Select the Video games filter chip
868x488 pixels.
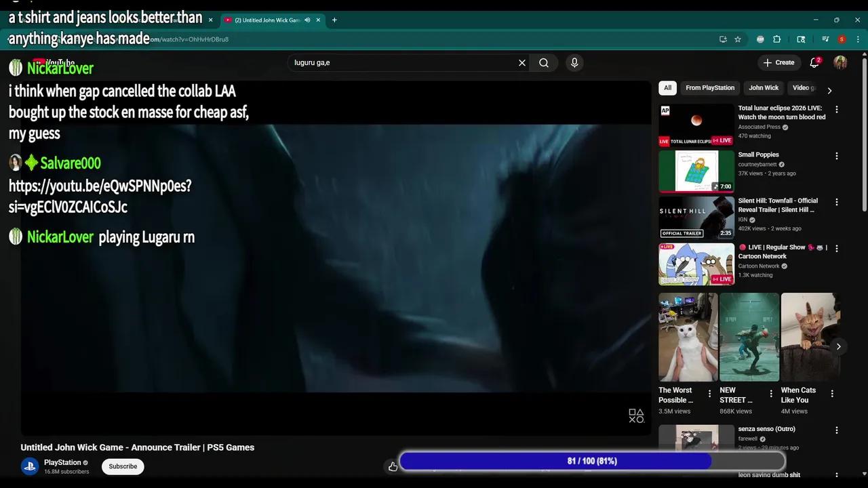point(804,87)
